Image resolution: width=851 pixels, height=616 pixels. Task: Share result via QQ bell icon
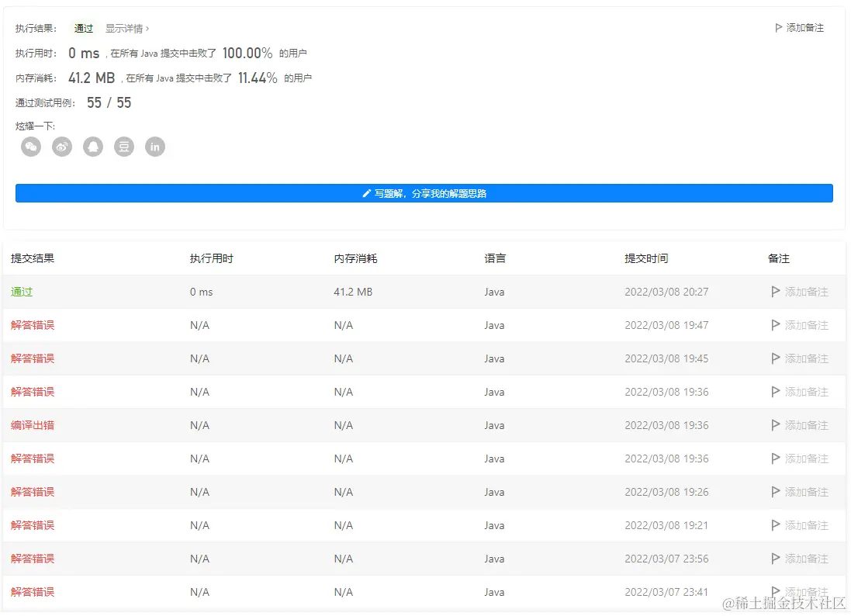click(x=93, y=147)
